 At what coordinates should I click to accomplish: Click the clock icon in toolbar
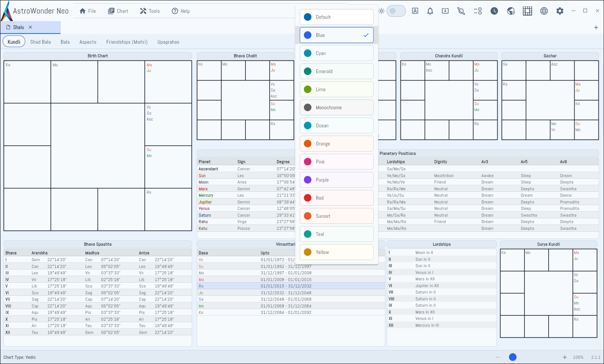click(x=494, y=11)
